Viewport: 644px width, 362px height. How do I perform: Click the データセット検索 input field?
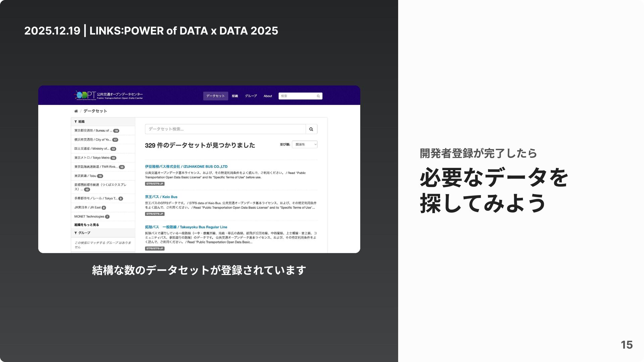pos(225,129)
